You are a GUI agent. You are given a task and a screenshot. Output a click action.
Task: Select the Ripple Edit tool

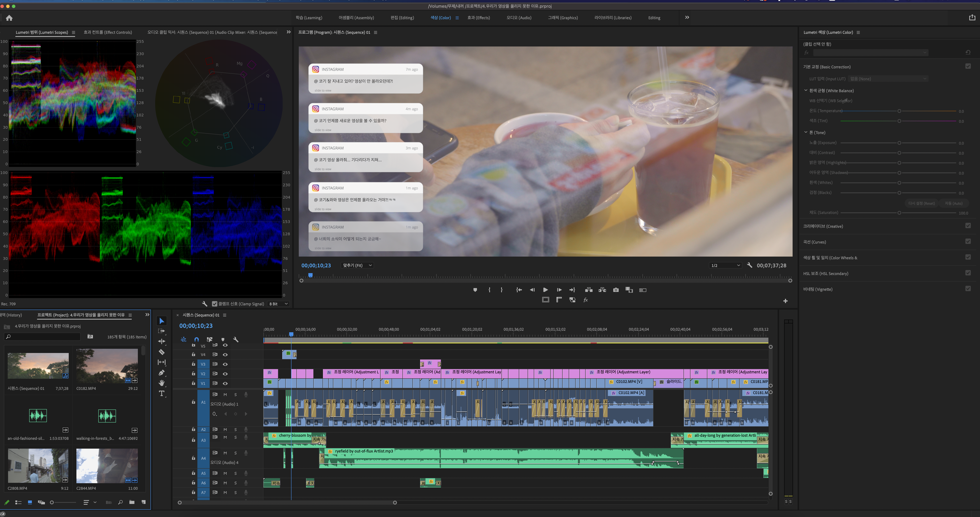tap(162, 341)
